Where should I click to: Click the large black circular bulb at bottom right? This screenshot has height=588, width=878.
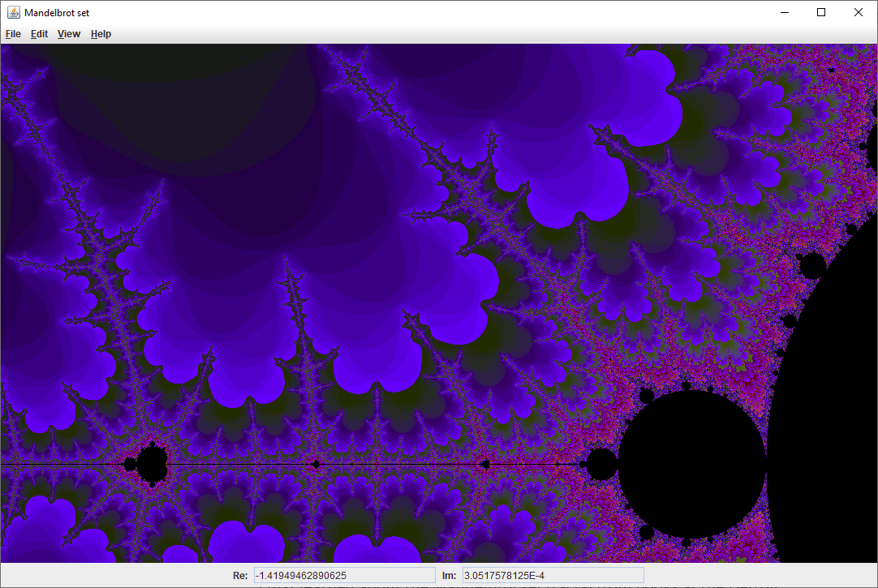(694, 462)
